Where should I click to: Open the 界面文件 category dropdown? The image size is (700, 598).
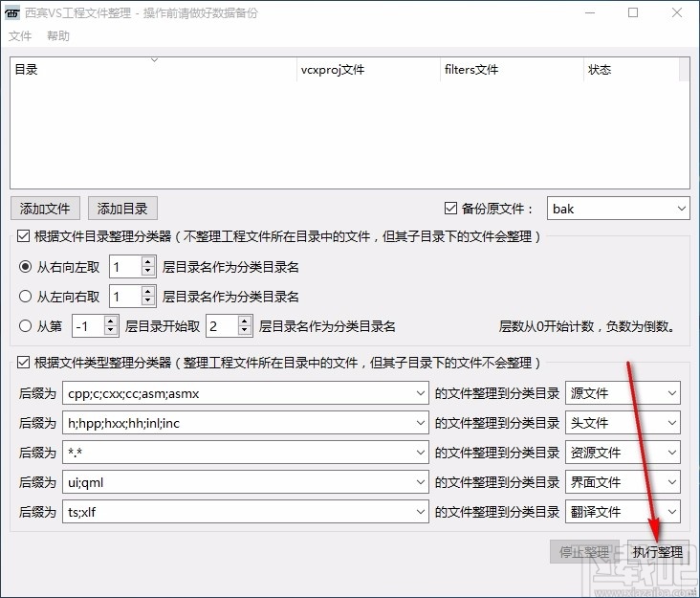(623, 482)
